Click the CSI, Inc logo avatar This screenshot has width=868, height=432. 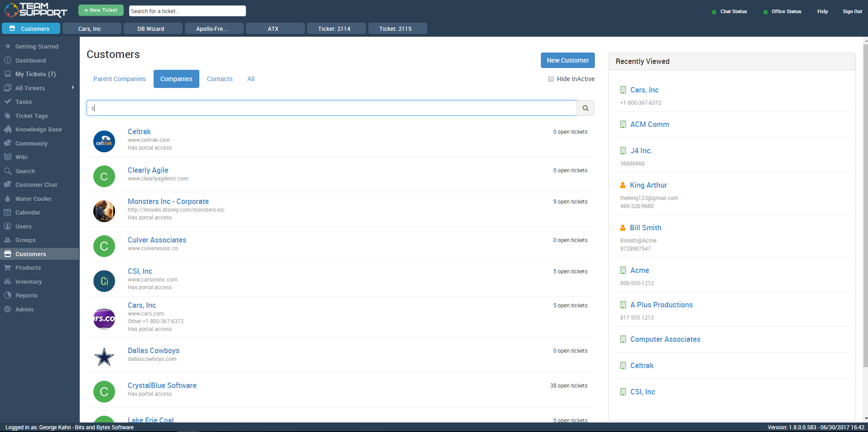(x=104, y=281)
